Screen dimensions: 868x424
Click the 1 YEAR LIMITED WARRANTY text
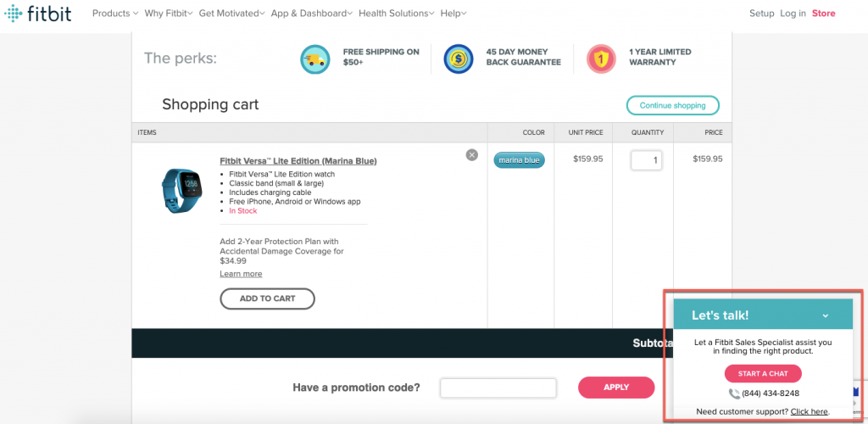[x=659, y=57]
